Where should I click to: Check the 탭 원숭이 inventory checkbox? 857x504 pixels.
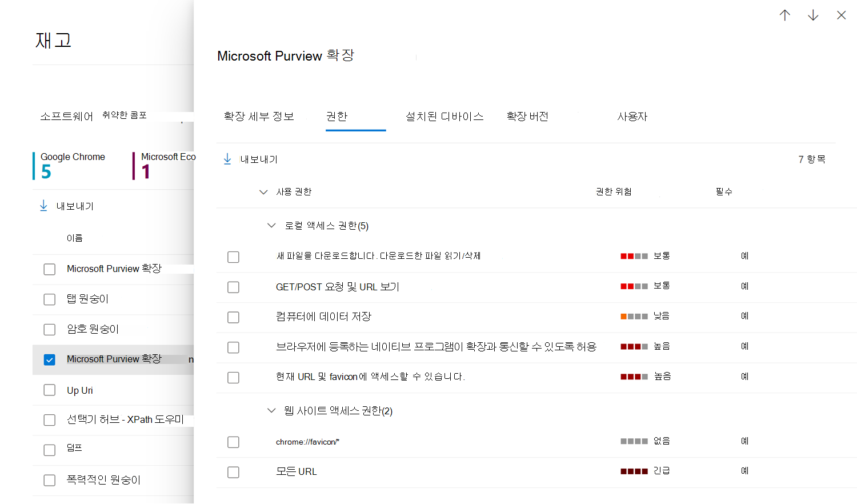click(50, 299)
